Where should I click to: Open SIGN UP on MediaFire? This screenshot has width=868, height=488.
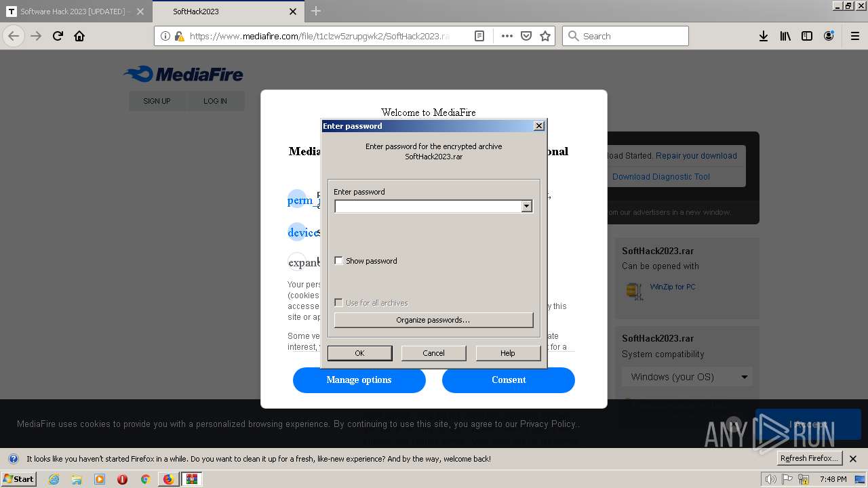point(157,101)
